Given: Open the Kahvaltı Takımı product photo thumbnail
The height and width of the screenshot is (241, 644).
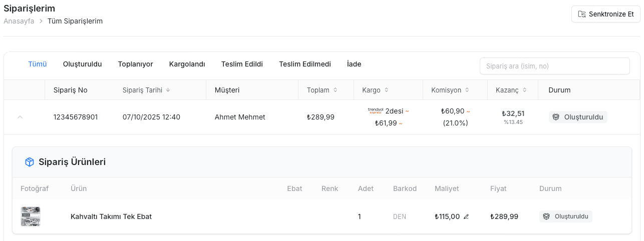Looking at the screenshot, I should click(31, 216).
